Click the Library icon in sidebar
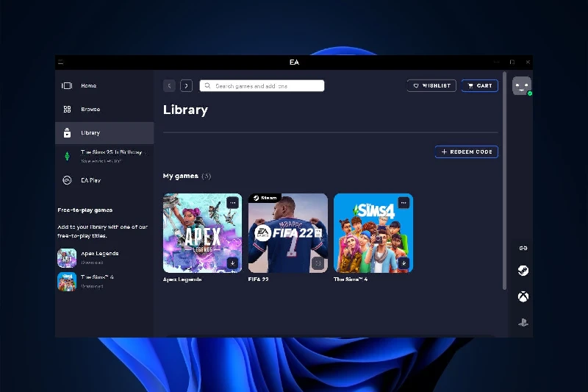 67,133
